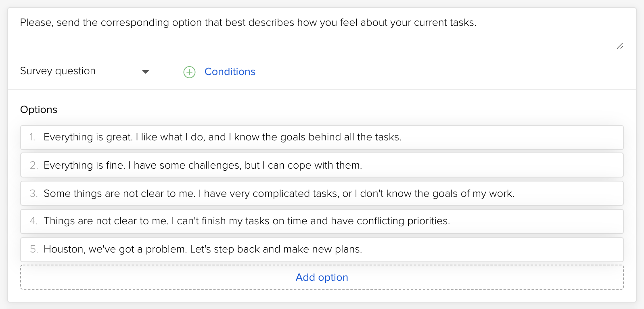Click the number 3 marker of the third option
The width and height of the screenshot is (644, 309).
coord(33,194)
